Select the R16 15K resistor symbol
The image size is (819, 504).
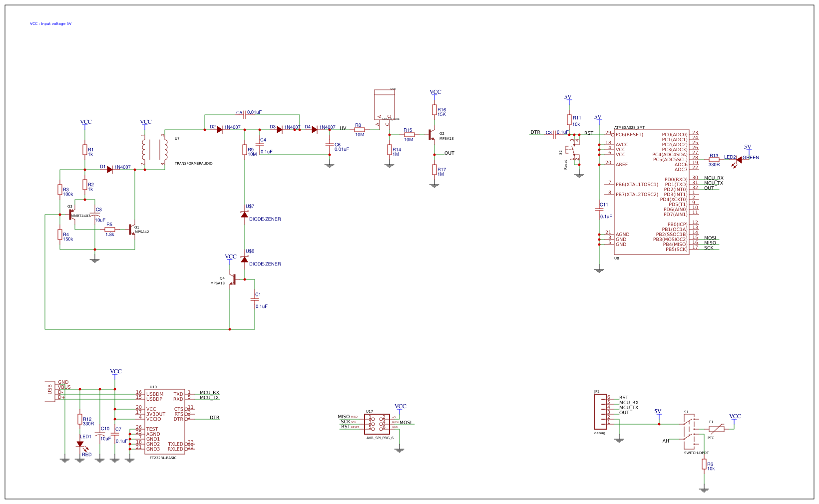(x=434, y=110)
